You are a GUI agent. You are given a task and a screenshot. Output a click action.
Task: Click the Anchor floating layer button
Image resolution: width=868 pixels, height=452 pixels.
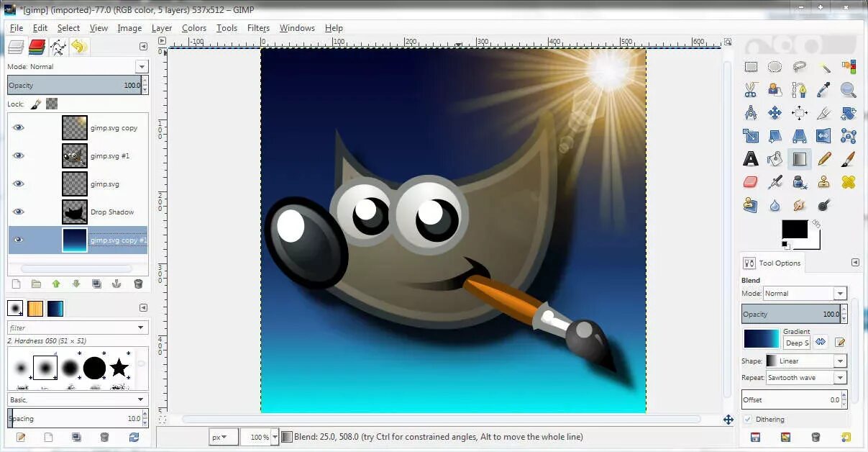pyautogui.click(x=117, y=284)
